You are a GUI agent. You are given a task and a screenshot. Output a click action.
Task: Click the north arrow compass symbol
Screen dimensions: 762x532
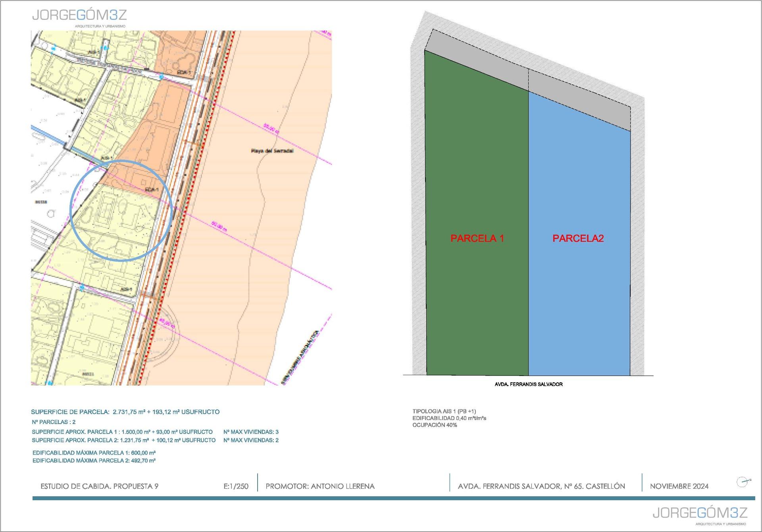pos(742,482)
